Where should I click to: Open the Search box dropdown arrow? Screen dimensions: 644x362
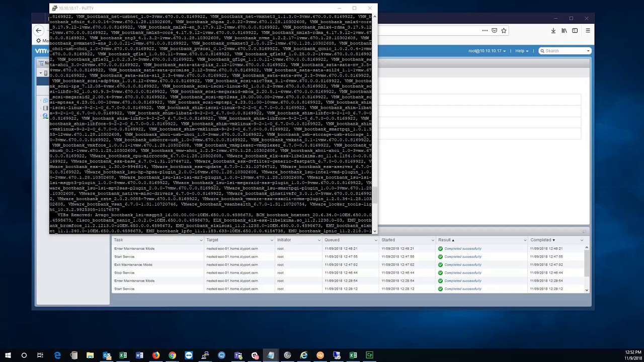coord(588,51)
